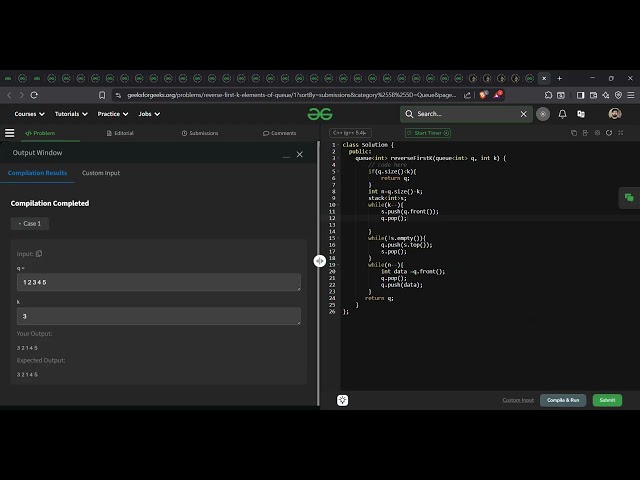
Task: Go forward with the browser forward arrow
Action: pos(22,95)
